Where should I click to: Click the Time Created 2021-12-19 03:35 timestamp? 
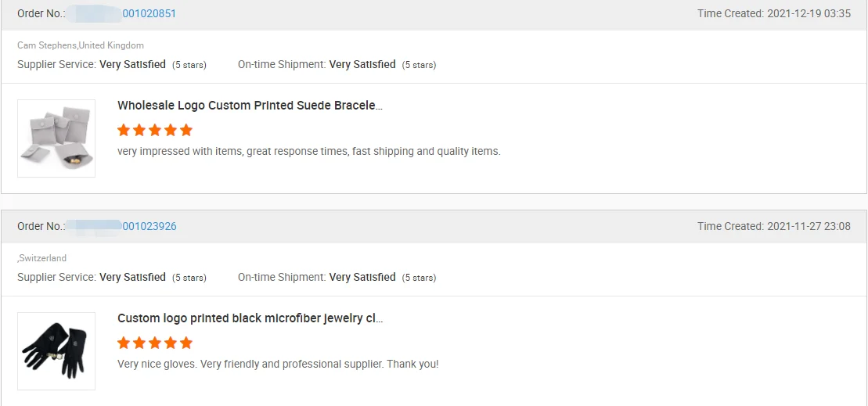point(774,13)
